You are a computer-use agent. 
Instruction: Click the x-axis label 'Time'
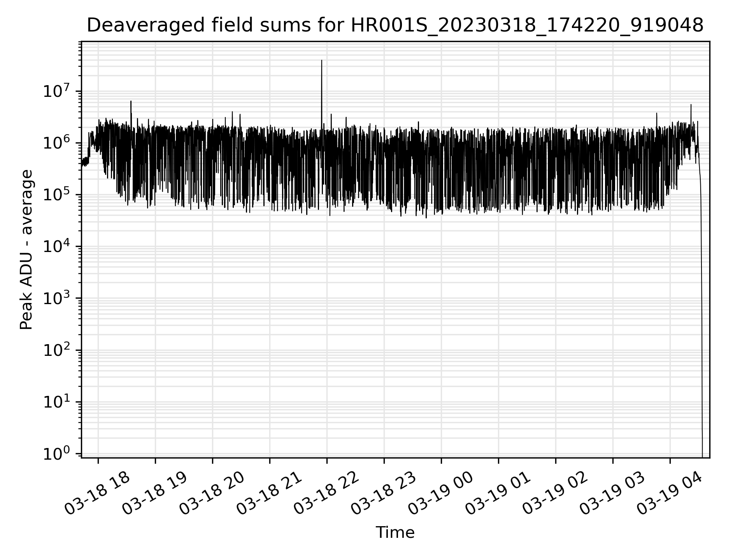coord(395,533)
